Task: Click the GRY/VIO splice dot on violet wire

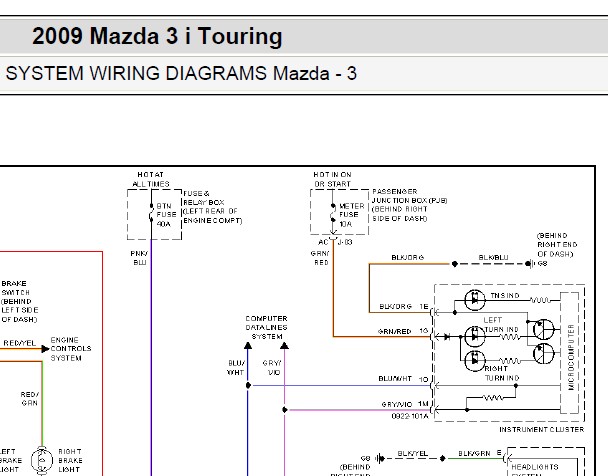Action: [285, 410]
